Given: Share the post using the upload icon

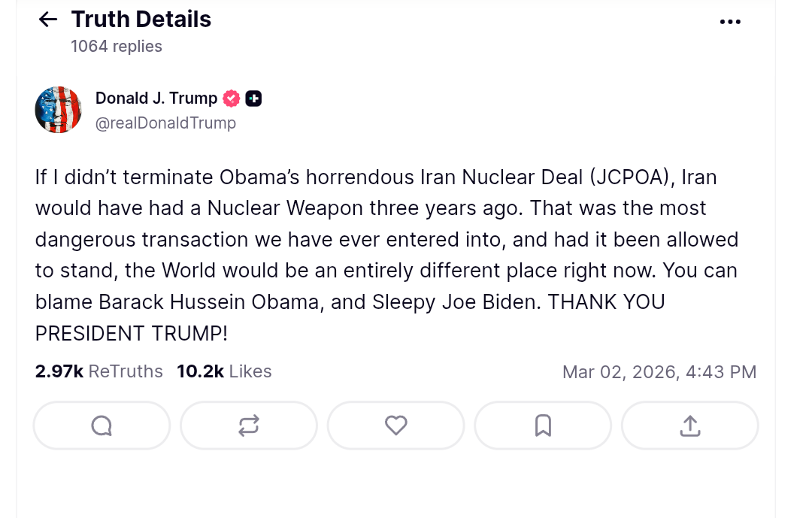Looking at the screenshot, I should 689,426.
